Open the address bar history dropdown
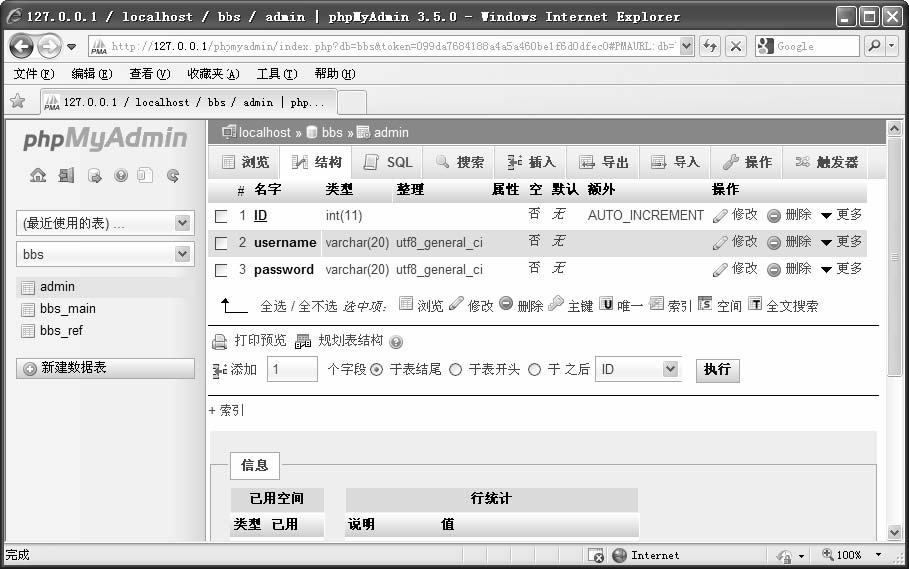Screen dimensions: 909x569 (x=686, y=46)
